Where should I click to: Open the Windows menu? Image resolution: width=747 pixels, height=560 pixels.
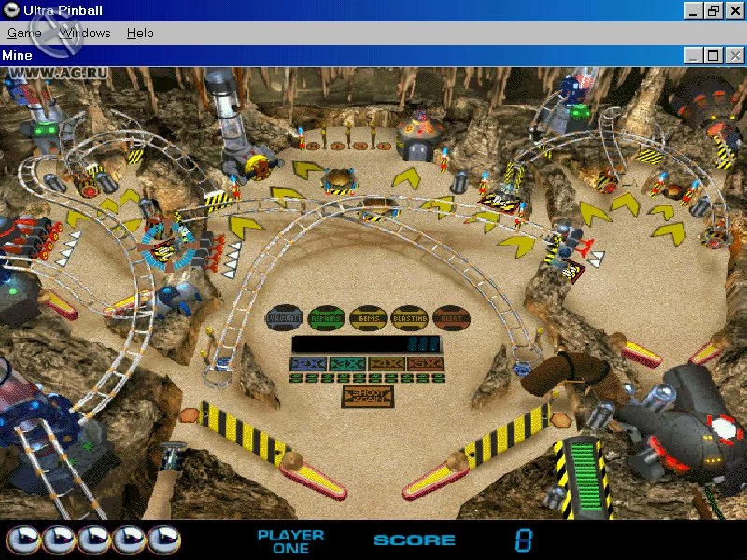(x=85, y=34)
